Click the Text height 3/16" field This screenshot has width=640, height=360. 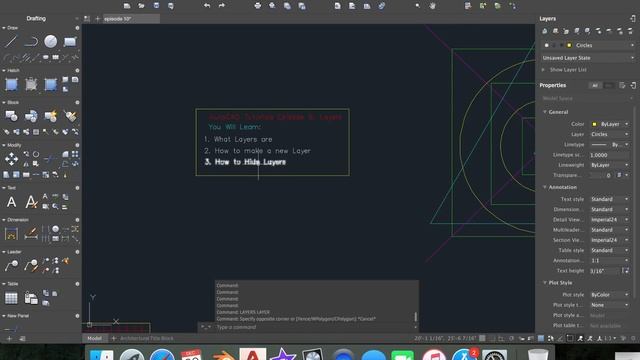click(x=605, y=271)
